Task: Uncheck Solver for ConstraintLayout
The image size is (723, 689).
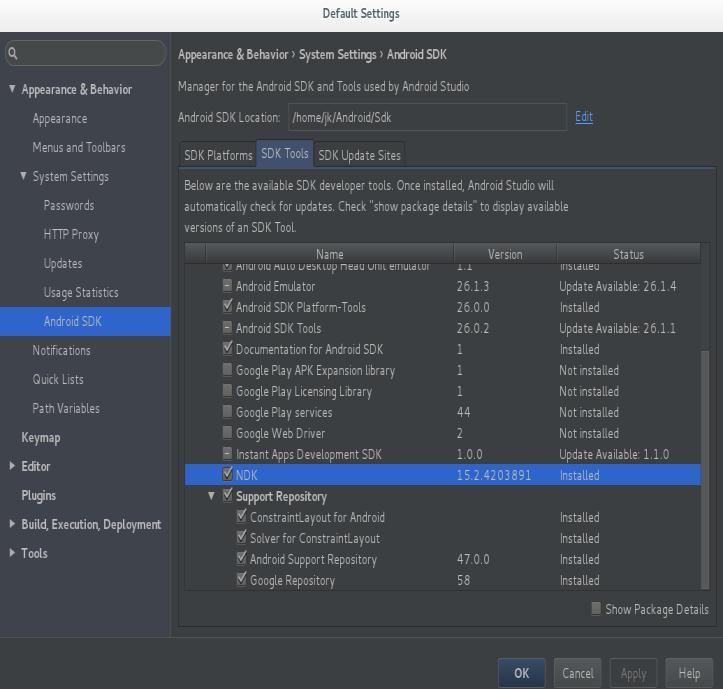Action: [x=241, y=537]
